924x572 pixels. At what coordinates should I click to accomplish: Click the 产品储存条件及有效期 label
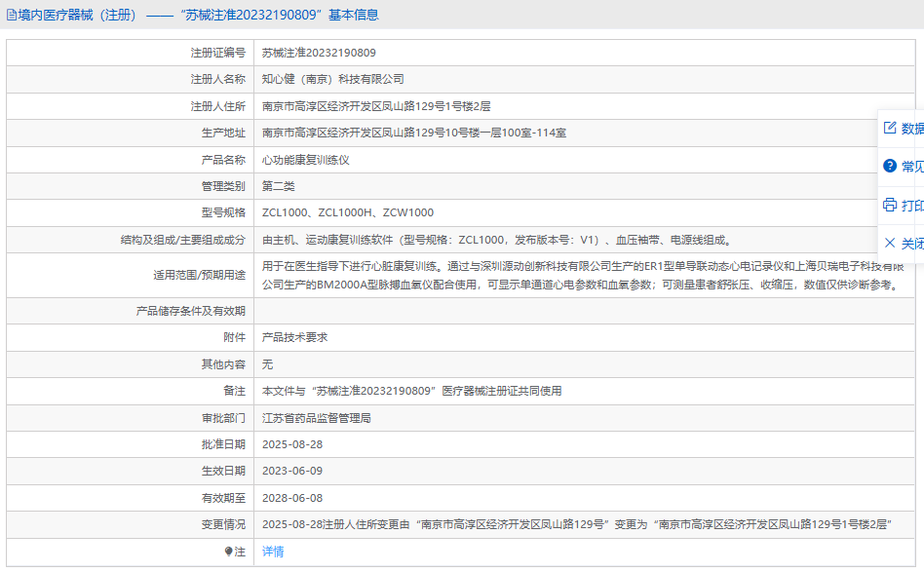coord(190,311)
